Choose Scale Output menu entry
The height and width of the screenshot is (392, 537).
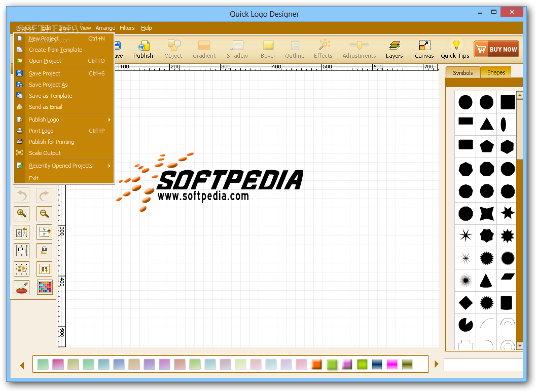coord(64,153)
